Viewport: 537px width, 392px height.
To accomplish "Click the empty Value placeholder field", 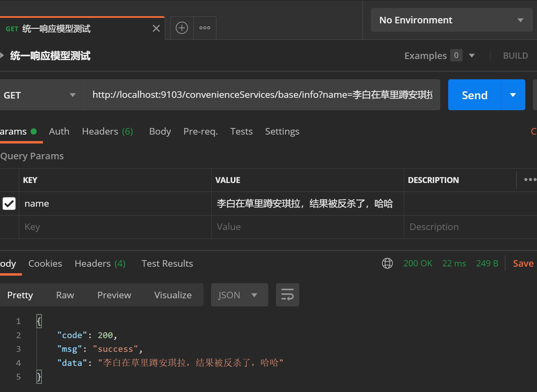I will (307, 227).
